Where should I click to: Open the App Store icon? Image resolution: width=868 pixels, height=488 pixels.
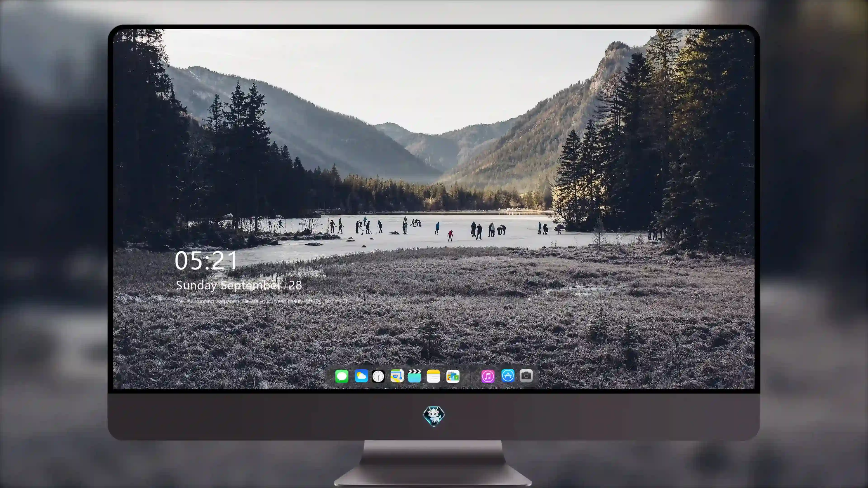pyautogui.click(x=508, y=375)
